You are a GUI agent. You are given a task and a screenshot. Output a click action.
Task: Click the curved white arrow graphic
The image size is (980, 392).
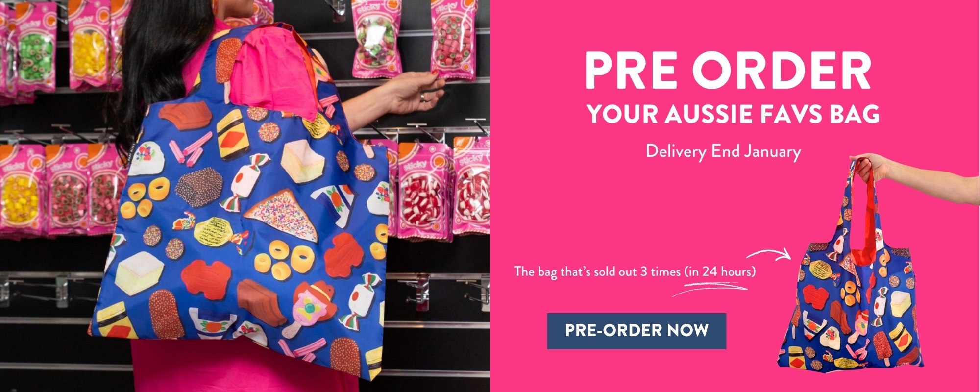[768, 254]
